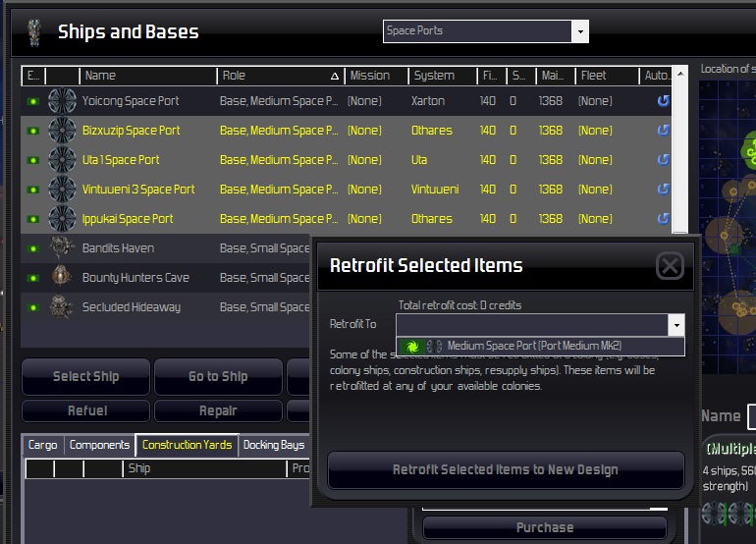The width and height of the screenshot is (756, 544).
Task: Switch to the Docking Bays tab
Action: (x=273, y=445)
